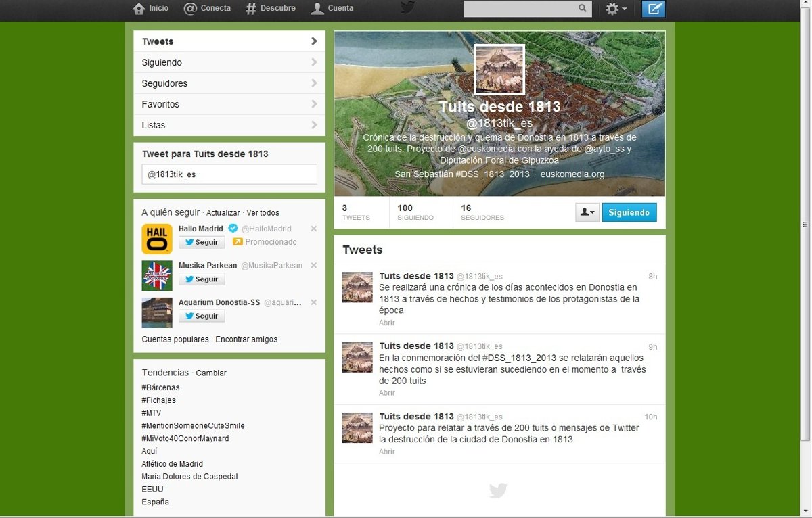This screenshot has width=812, height=518.
Task: Click the search magnifier icon
Action: [x=583, y=9]
